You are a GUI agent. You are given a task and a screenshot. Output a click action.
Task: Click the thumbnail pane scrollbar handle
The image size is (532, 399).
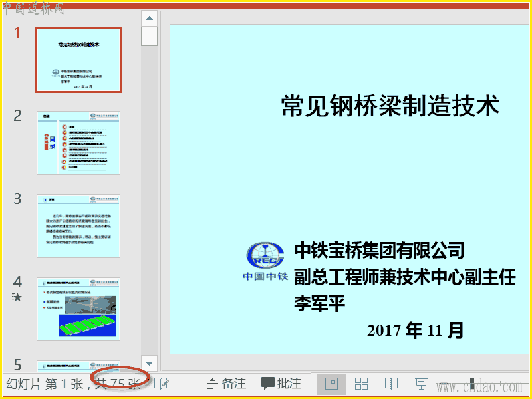pyautogui.click(x=149, y=36)
